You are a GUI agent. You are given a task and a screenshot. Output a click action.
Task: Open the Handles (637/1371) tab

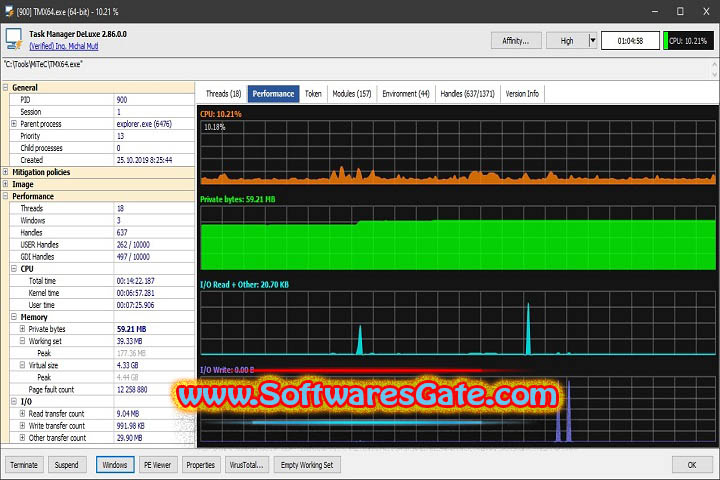[467, 94]
